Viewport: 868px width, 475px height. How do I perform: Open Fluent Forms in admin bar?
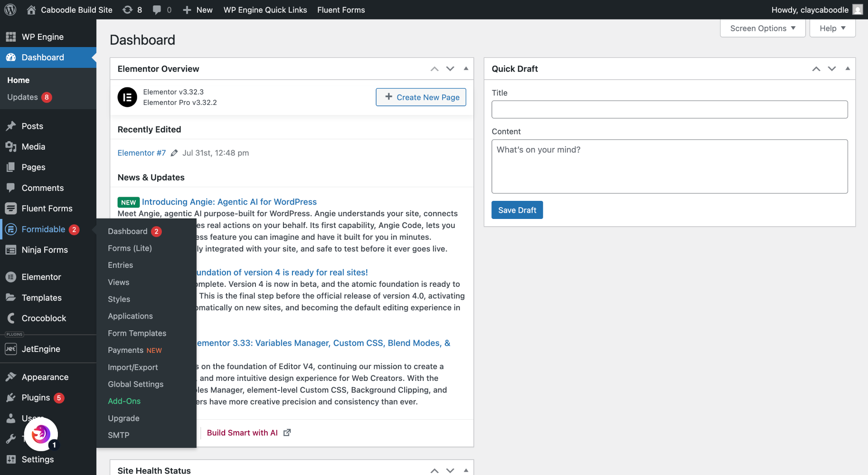click(341, 9)
